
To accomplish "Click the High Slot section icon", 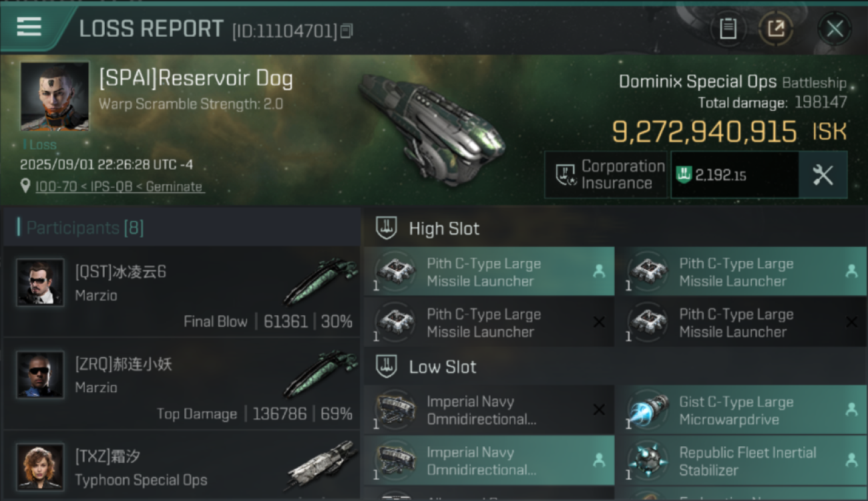I will pyautogui.click(x=387, y=228).
